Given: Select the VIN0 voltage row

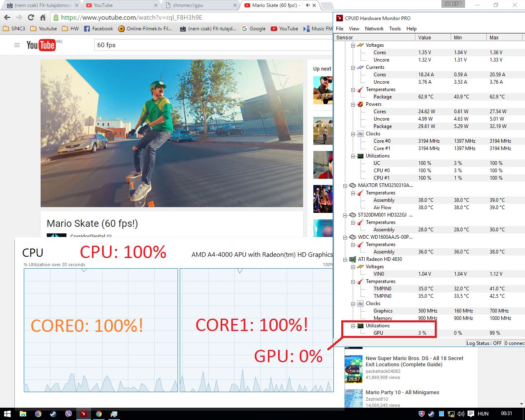Looking at the screenshot, I should pyautogui.click(x=429, y=274).
